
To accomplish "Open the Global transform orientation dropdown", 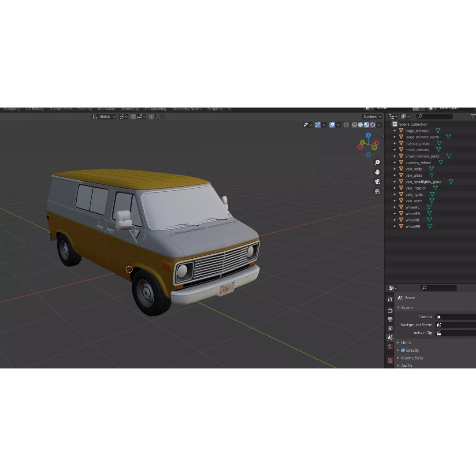I will (104, 116).
